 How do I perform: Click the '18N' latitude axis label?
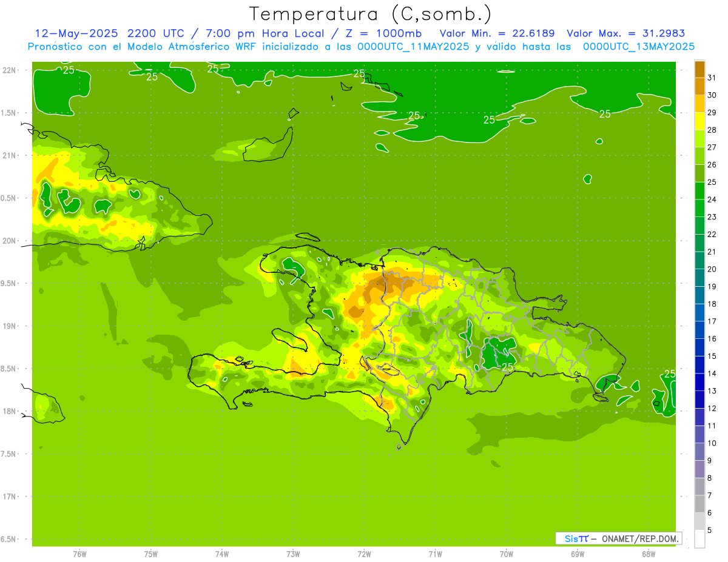pyautogui.click(x=10, y=412)
